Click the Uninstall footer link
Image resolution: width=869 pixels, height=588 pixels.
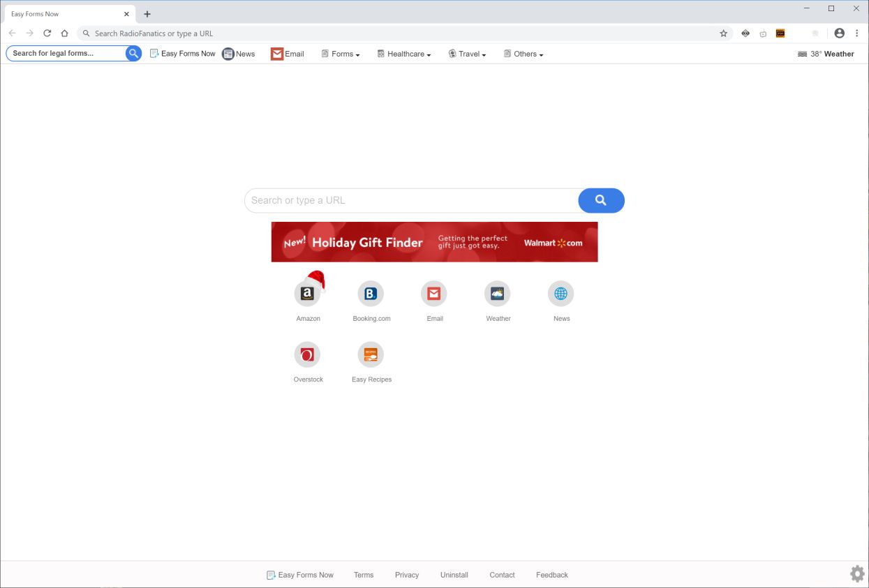tap(454, 575)
